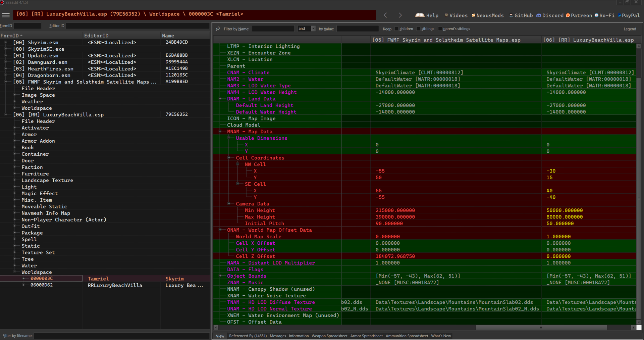
Task: Switch to the Information tab
Action: click(299, 336)
